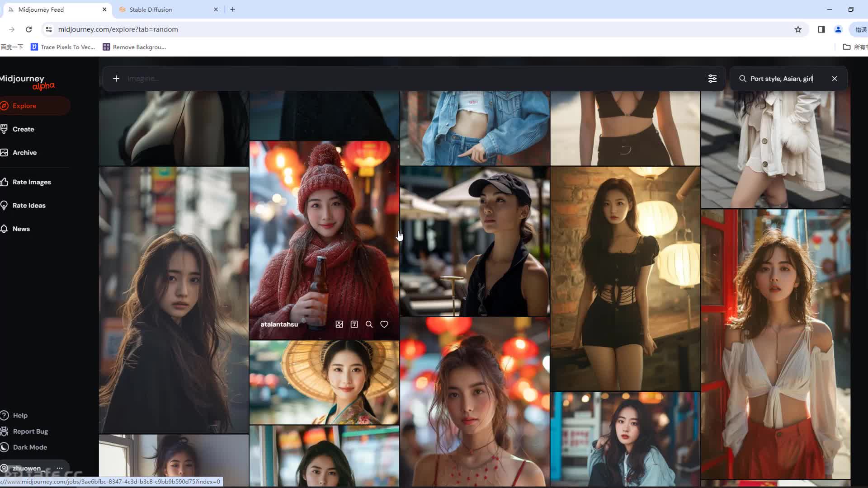Viewport: 868px width, 488px height.
Task: Open the girl by paper lanterns image
Action: (625, 278)
